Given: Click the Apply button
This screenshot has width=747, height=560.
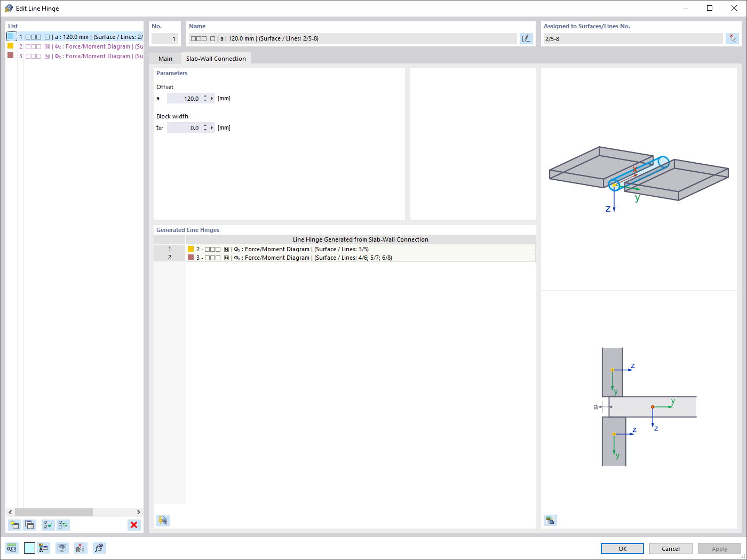Looking at the screenshot, I should (x=719, y=548).
